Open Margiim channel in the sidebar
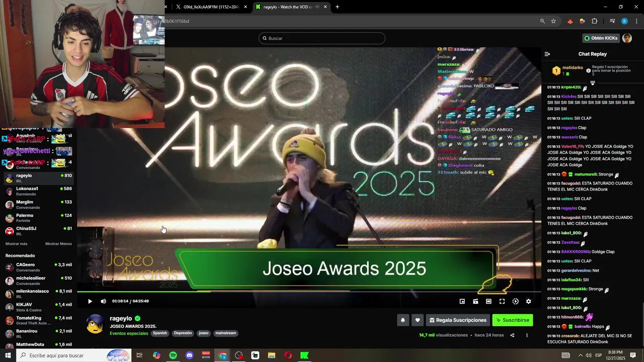 point(39,205)
